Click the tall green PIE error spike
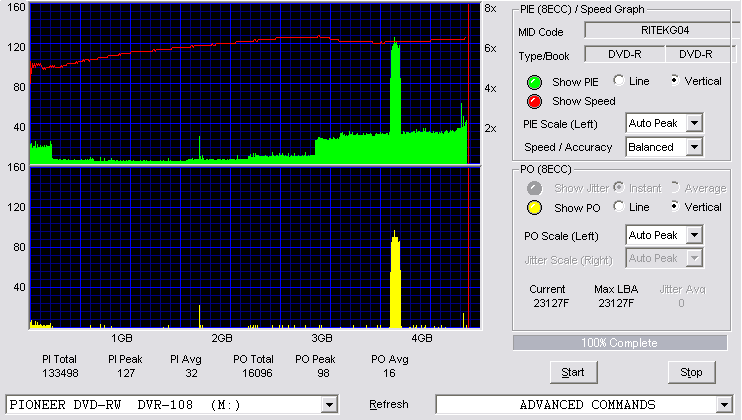This screenshot has width=742, height=420. (395, 90)
